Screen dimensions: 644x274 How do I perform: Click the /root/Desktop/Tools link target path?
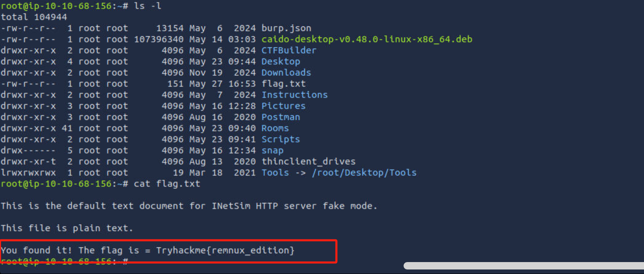(364, 173)
